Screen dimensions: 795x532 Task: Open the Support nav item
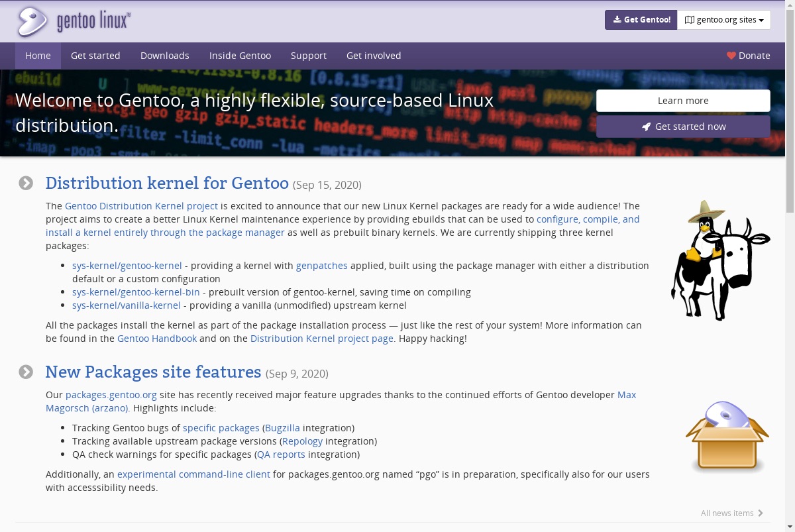(309, 56)
